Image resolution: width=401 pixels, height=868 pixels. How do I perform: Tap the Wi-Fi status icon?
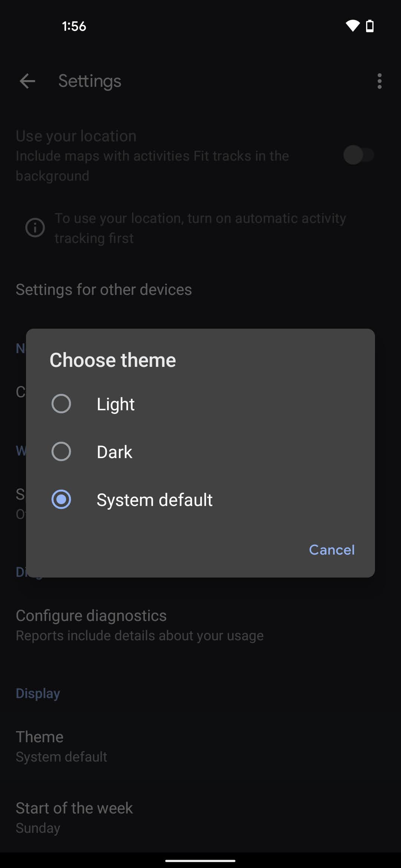point(352,26)
